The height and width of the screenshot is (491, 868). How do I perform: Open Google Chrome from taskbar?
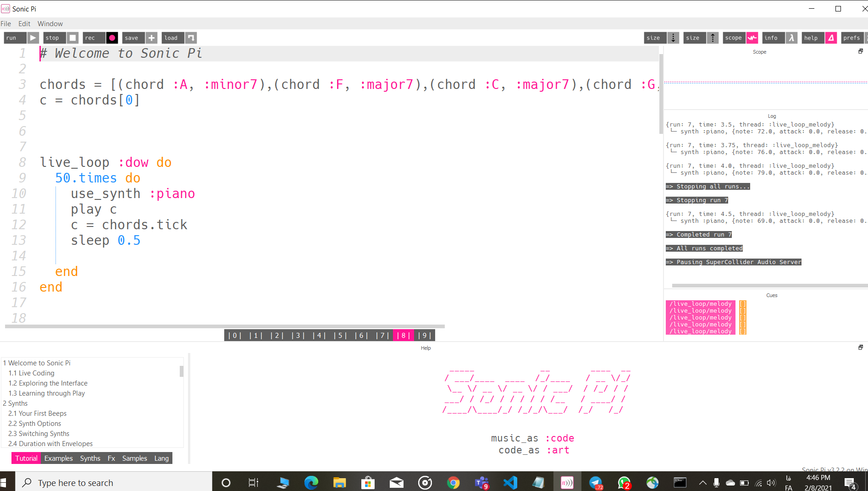point(453,482)
